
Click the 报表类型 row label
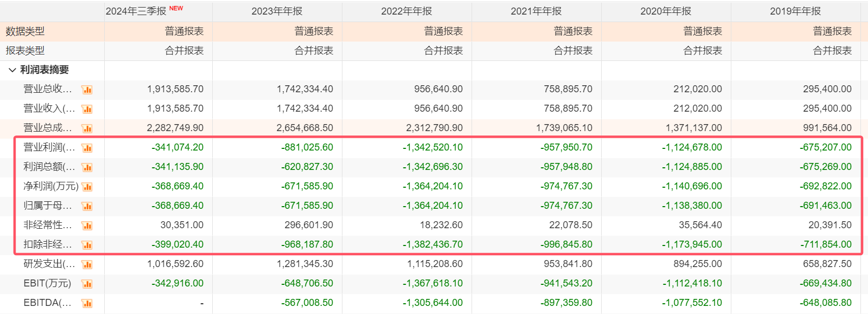tap(25, 51)
